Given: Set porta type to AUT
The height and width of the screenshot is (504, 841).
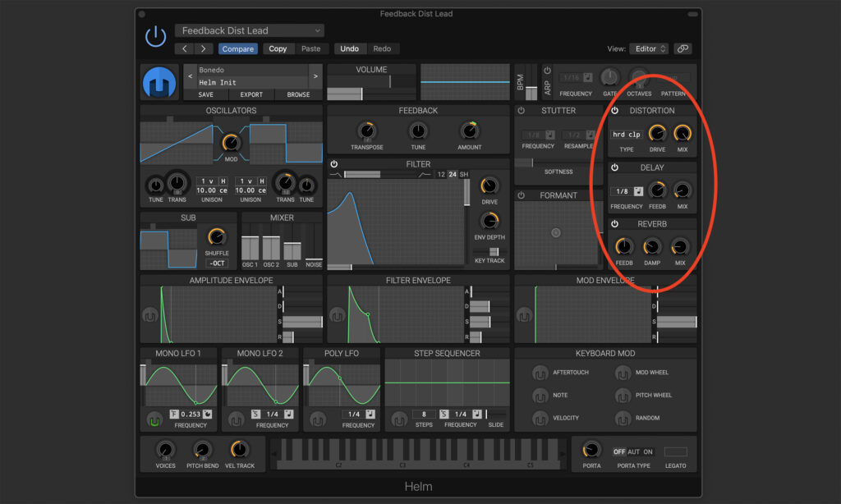Looking at the screenshot, I should [633, 452].
